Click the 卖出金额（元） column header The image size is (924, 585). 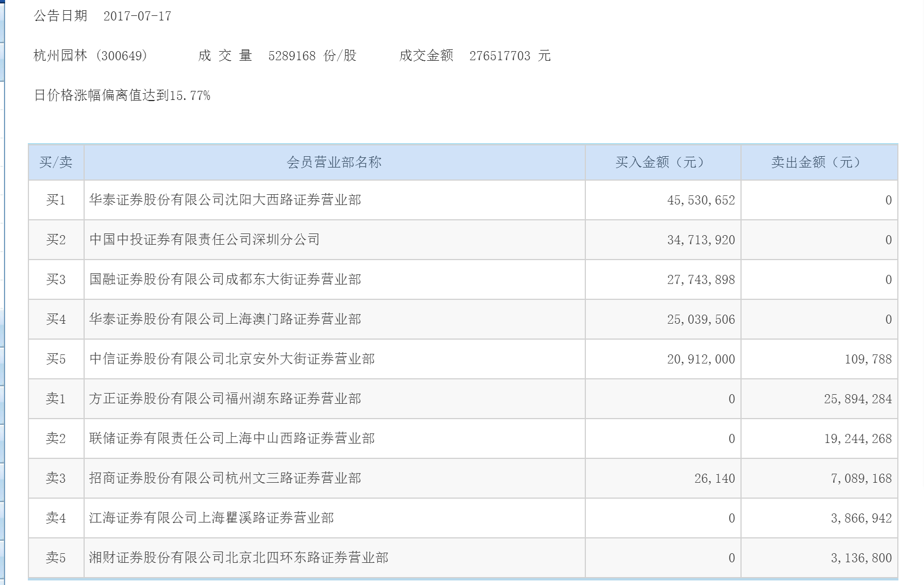point(819,162)
